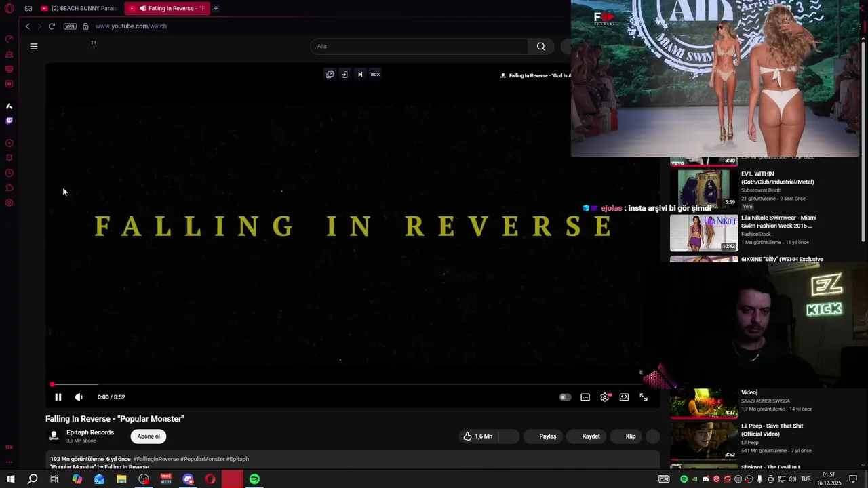Switch the player to theater mode
This screenshot has width=868, height=488.
[x=624, y=397]
